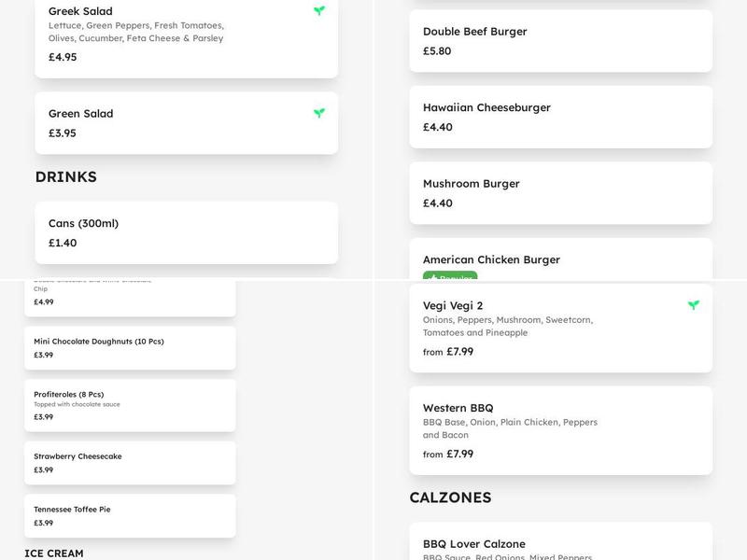Screen dimensions: 747x560
Task: Click the American Chicken Burger title
Action: [x=491, y=259]
